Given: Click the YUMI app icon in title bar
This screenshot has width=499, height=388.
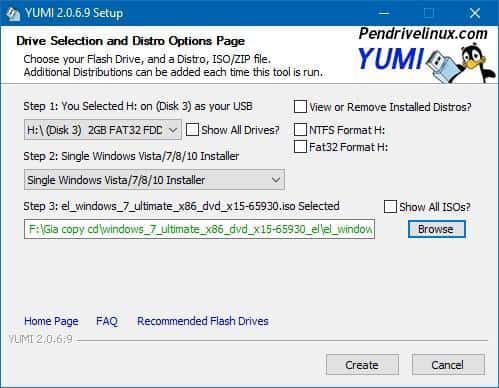Looking at the screenshot, I should pos(13,13).
